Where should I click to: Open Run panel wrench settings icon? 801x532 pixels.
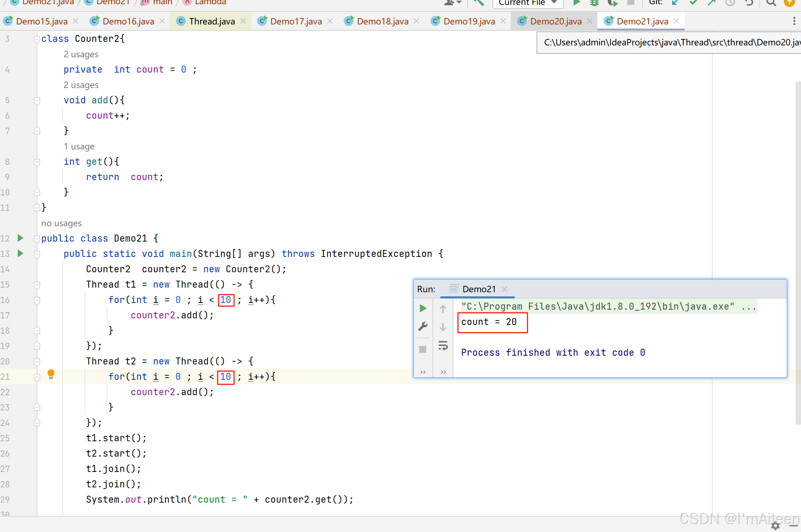(x=423, y=327)
